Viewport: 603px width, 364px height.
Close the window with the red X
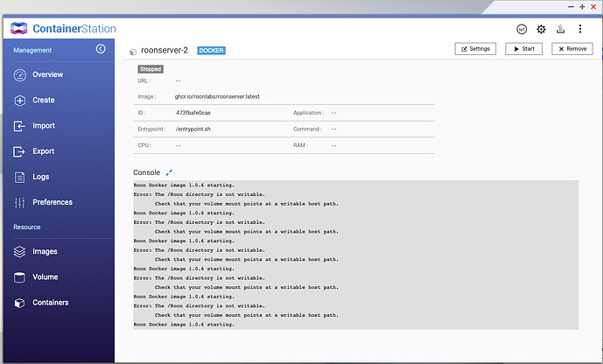593,7
